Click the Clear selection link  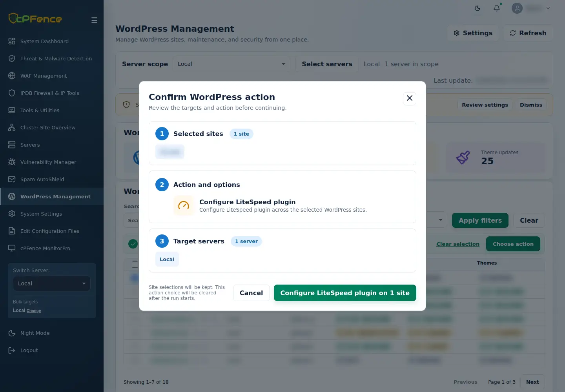458,244
